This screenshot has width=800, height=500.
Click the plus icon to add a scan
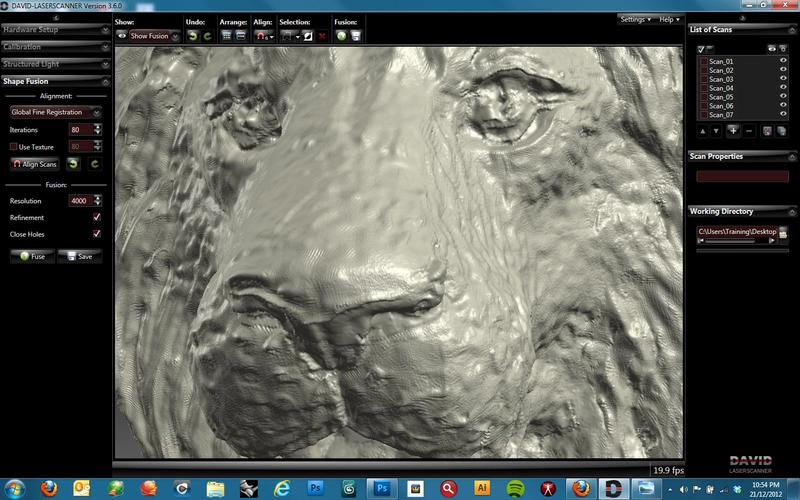[733, 131]
